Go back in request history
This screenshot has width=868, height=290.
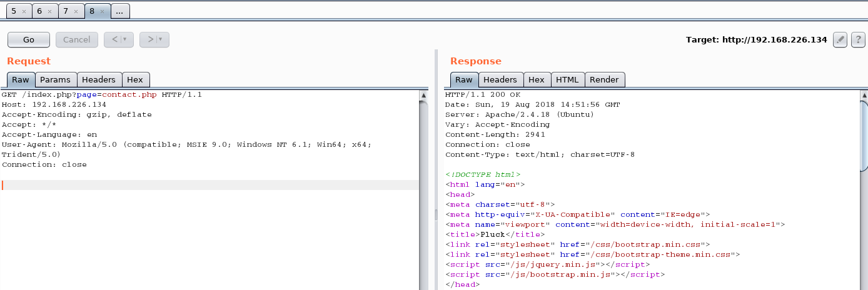pos(114,39)
